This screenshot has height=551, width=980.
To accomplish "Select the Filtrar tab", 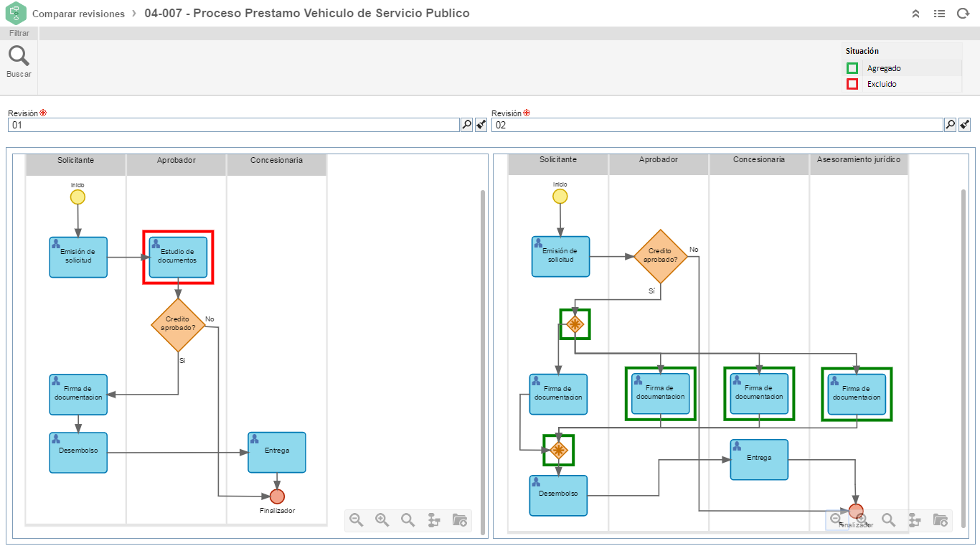I will (x=19, y=33).
